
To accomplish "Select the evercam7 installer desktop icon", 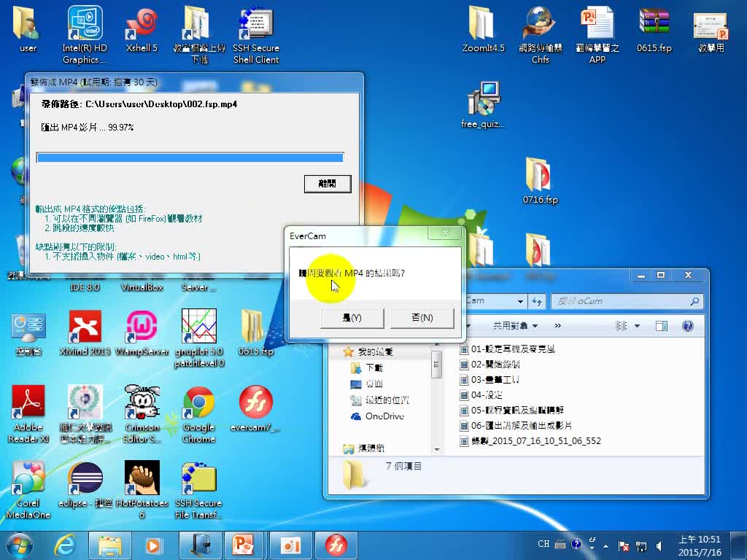I will (x=256, y=408).
